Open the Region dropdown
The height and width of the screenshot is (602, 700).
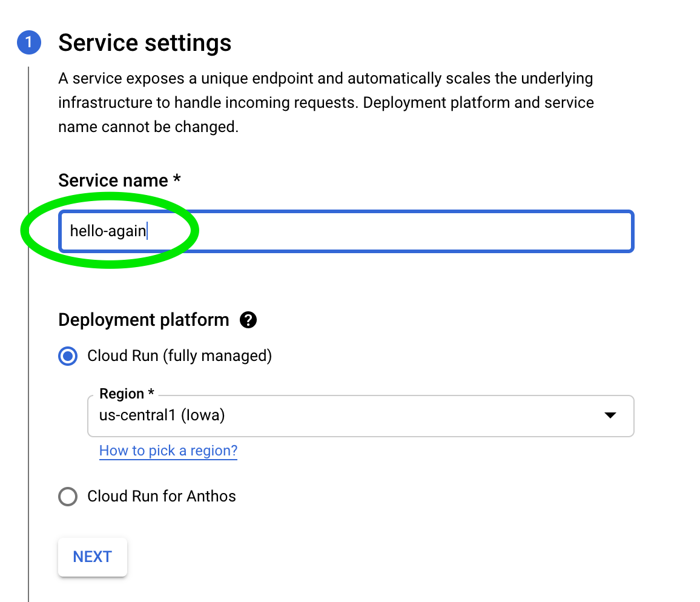(x=360, y=416)
